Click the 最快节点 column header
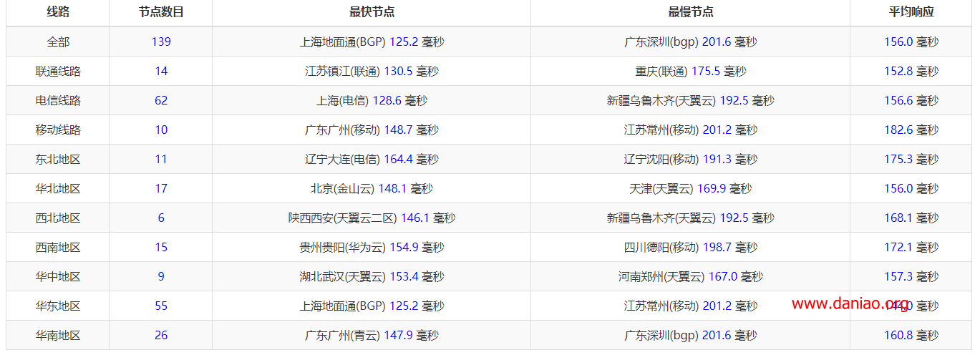The height and width of the screenshot is (355, 980). point(372,12)
